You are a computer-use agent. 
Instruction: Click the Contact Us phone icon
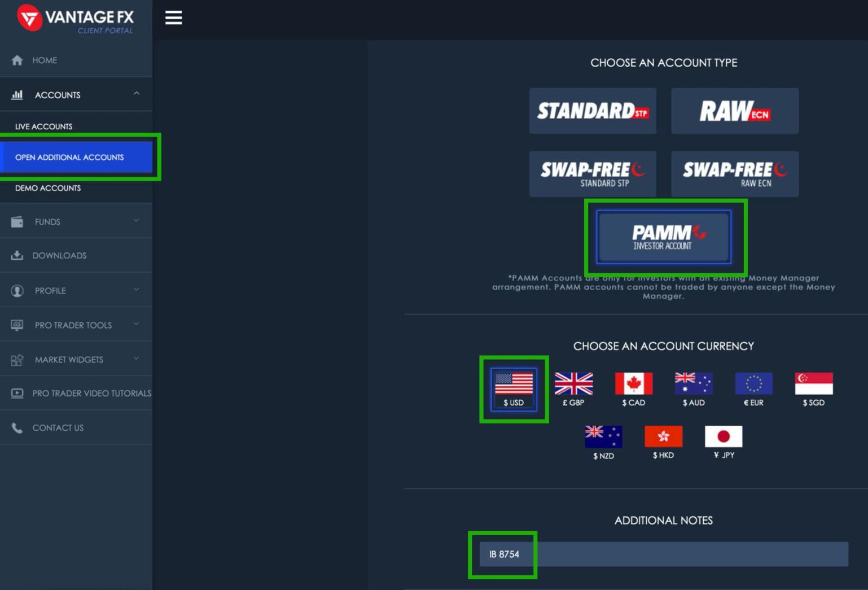click(17, 428)
